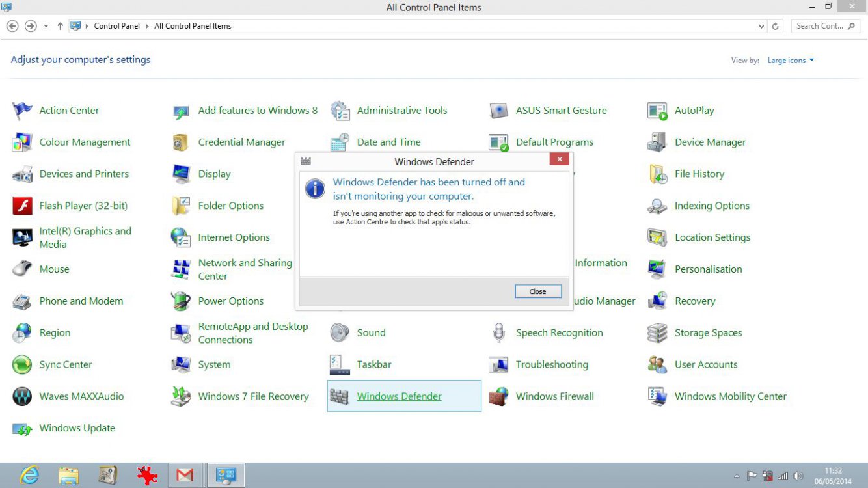Screen dimensions: 868x488
Task: Open the Phone and Modem link
Action: [x=81, y=301]
